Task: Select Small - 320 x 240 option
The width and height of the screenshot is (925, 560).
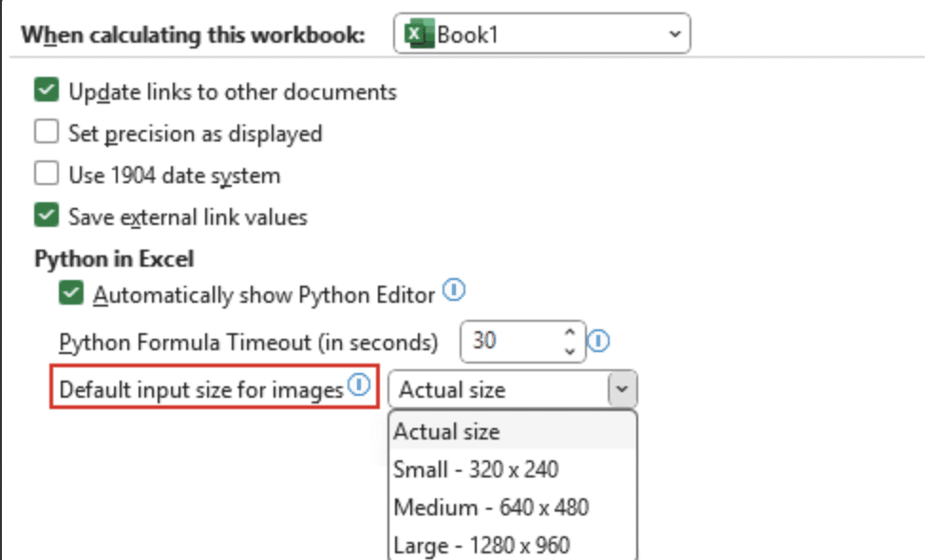Action: [476, 469]
